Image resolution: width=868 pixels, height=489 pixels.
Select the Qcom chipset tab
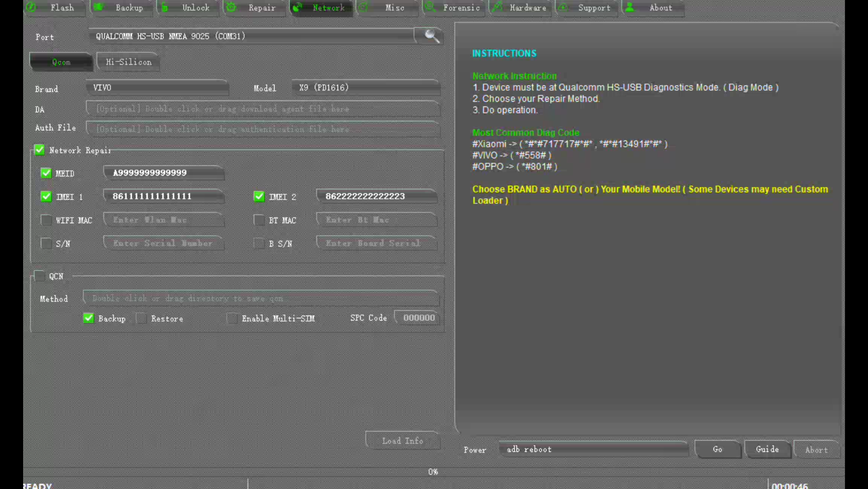pos(61,62)
